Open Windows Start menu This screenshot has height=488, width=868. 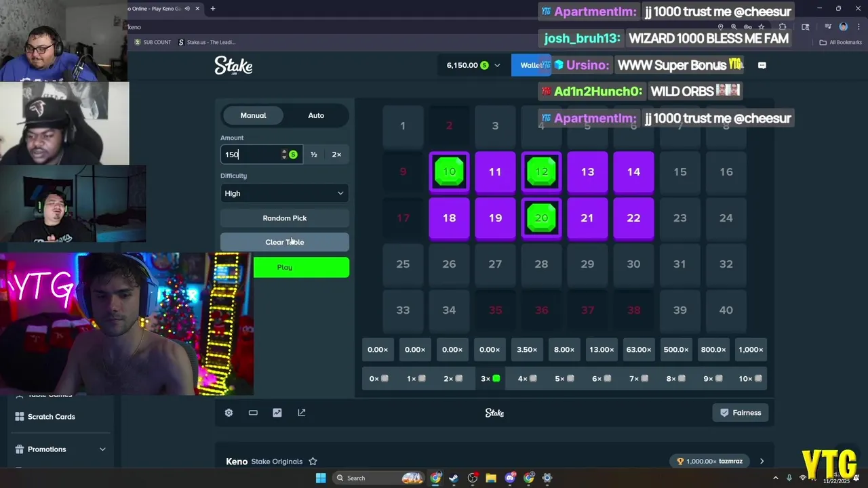[x=321, y=478]
